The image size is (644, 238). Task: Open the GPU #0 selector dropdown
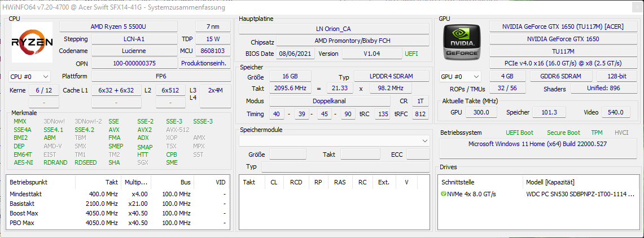coord(460,76)
